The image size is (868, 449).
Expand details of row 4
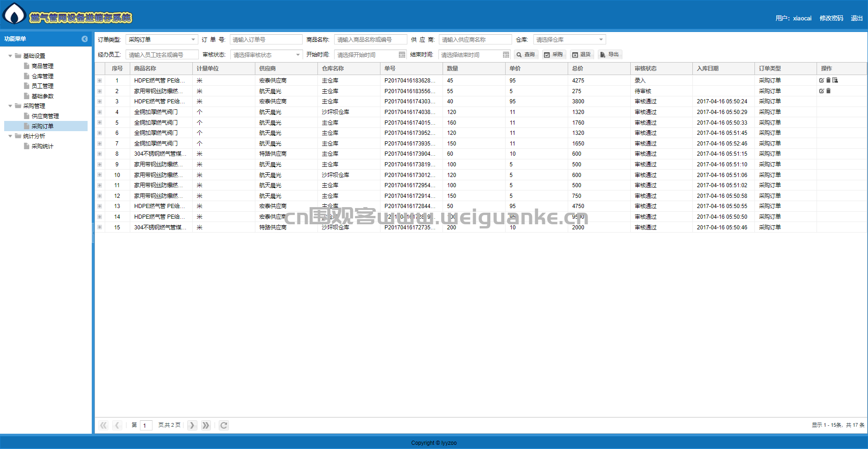coord(100,112)
